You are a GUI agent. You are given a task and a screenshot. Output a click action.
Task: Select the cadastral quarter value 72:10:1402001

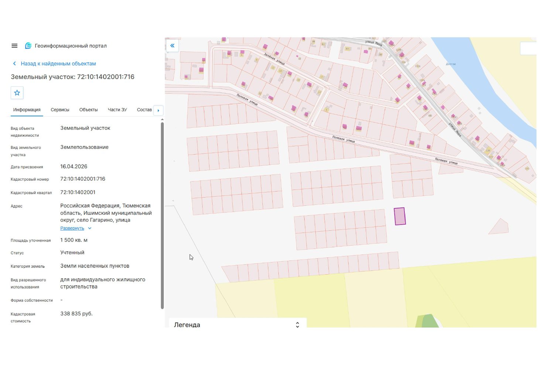[x=78, y=192]
